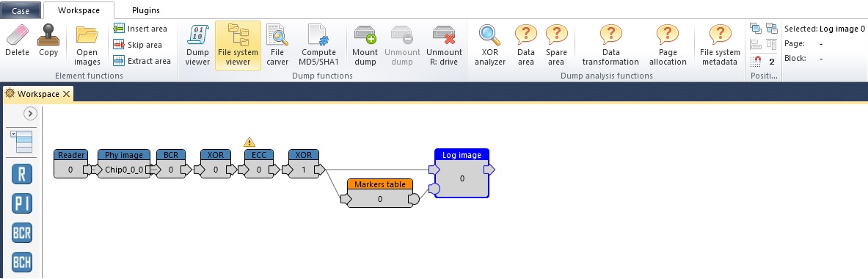Open the Dump viewer tool
Screen dimensions: 868x279
197,46
